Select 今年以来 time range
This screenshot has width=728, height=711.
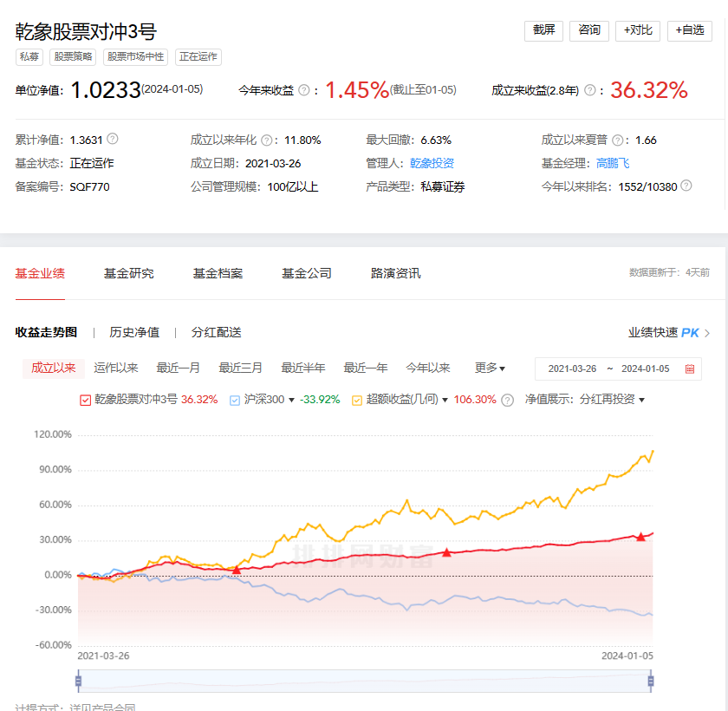point(428,369)
